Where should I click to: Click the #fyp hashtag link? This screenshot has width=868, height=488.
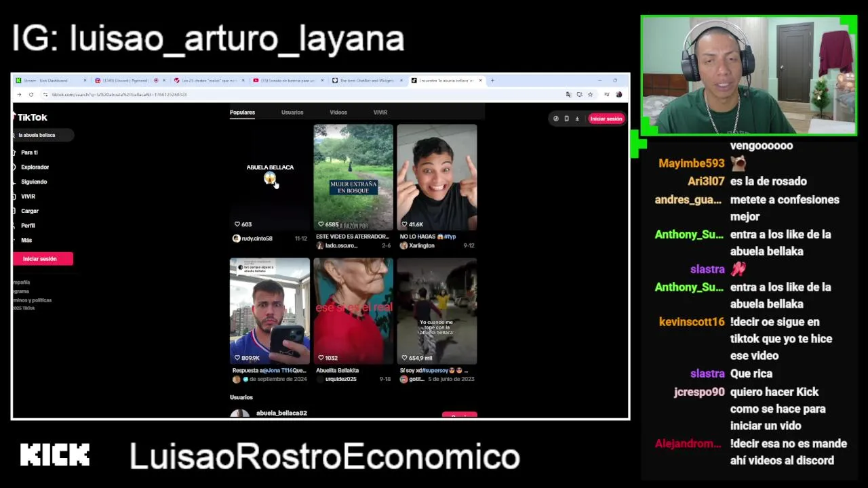pyautogui.click(x=450, y=237)
